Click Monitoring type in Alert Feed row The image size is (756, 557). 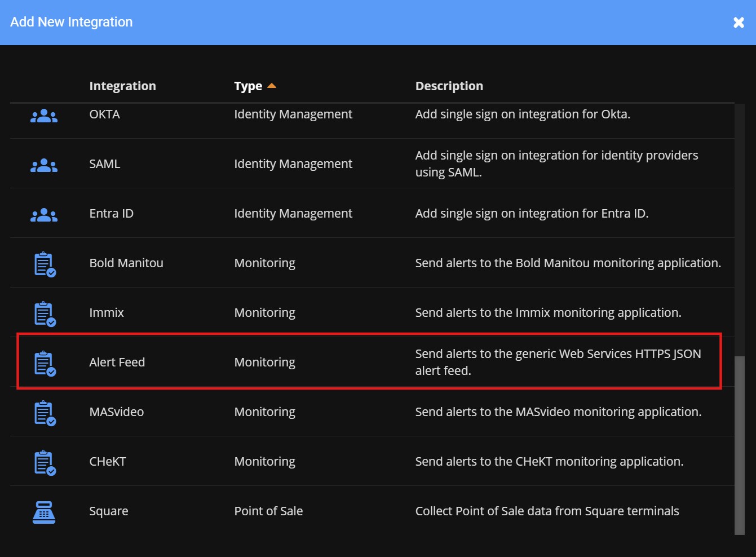tap(265, 363)
